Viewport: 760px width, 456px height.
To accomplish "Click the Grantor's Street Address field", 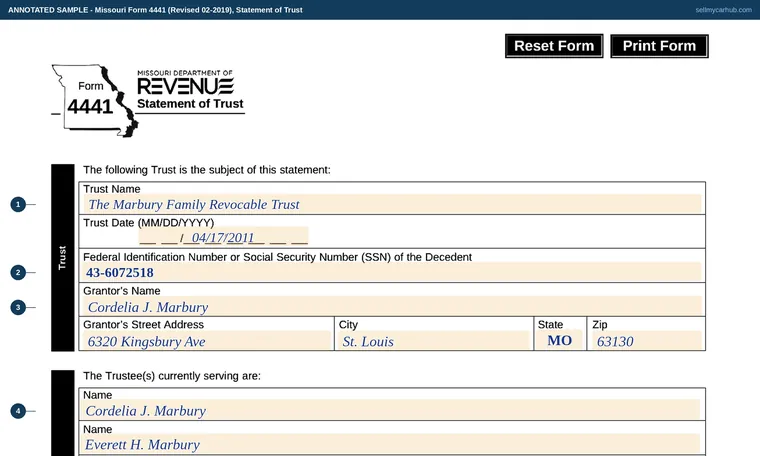I will click(x=207, y=341).
